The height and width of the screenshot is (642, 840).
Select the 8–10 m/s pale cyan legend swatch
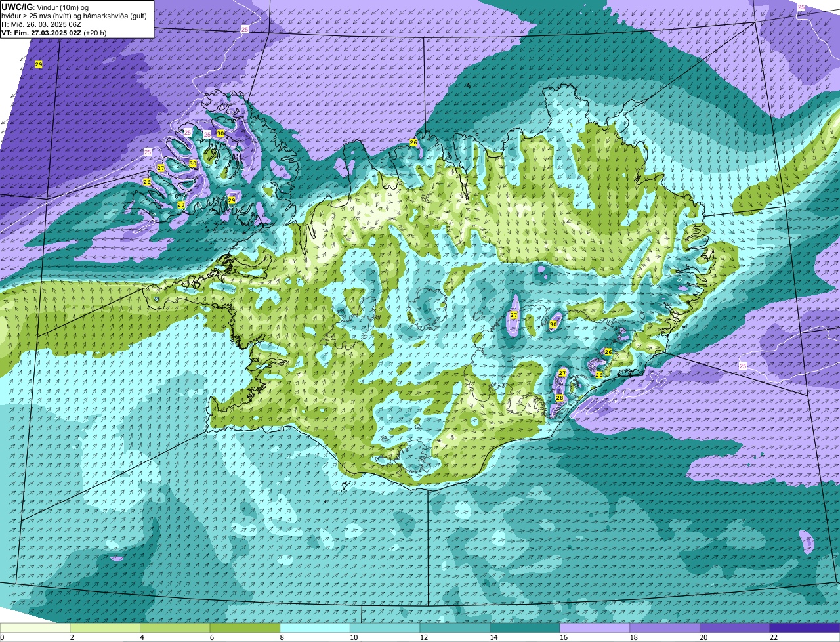coord(315,628)
